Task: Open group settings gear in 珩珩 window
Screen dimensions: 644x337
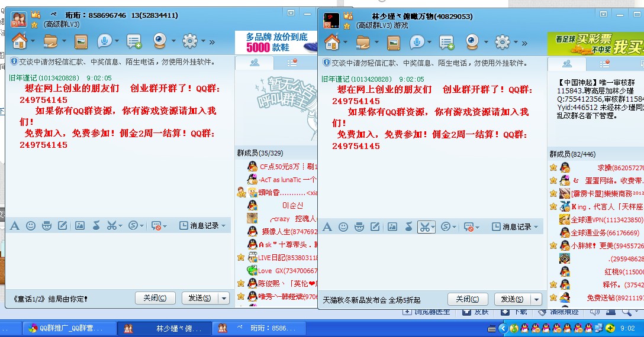Action: (190, 41)
